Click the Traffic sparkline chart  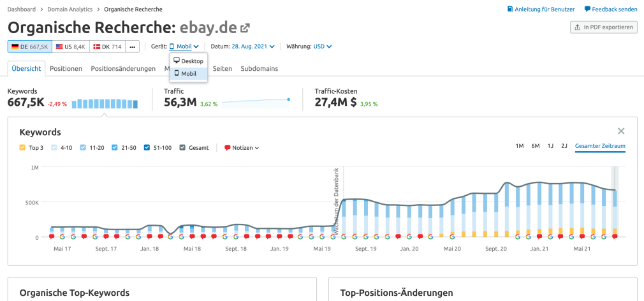coord(256,103)
